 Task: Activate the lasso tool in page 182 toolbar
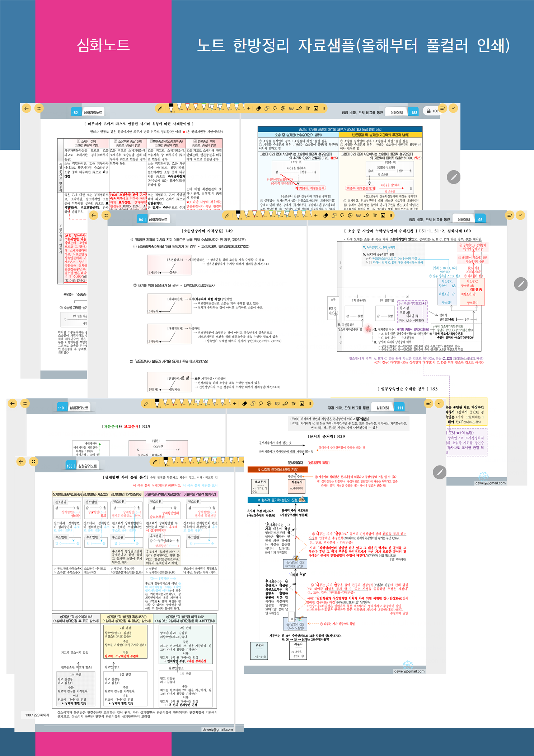(x=275, y=108)
